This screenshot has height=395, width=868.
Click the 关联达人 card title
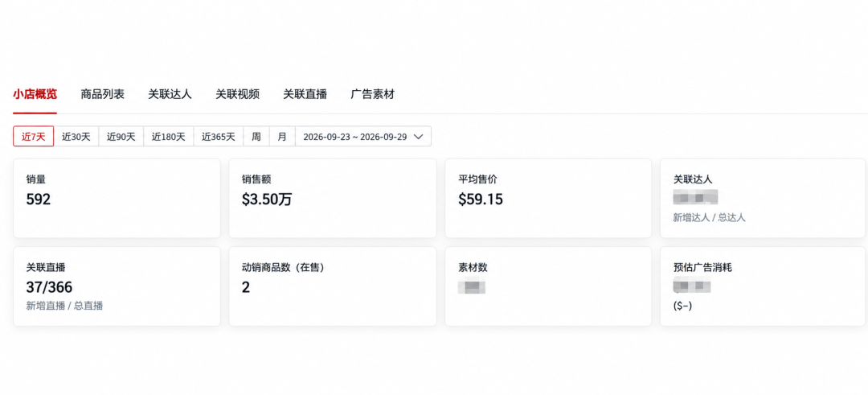click(x=693, y=179)
